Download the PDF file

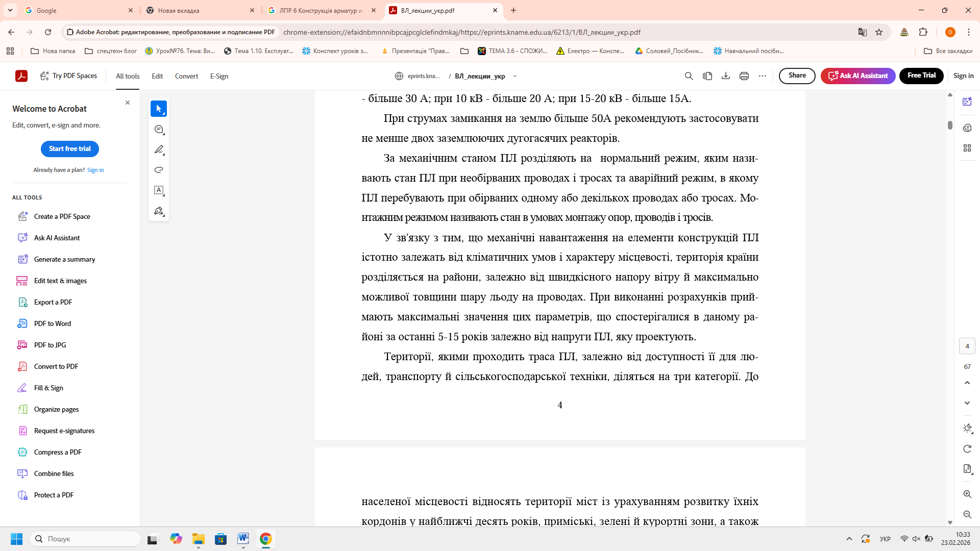coord(726,76)
